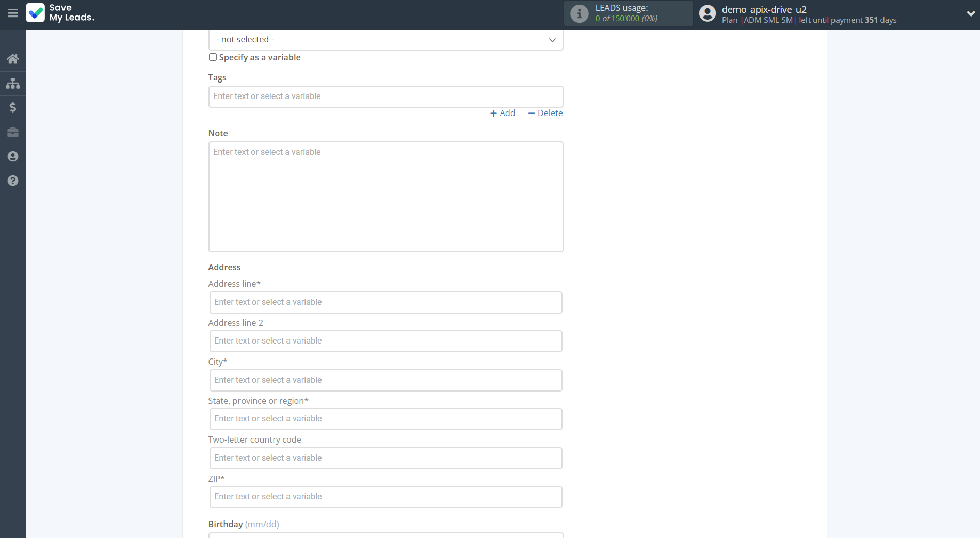Go to the home dashboard icon

(13, 59)
